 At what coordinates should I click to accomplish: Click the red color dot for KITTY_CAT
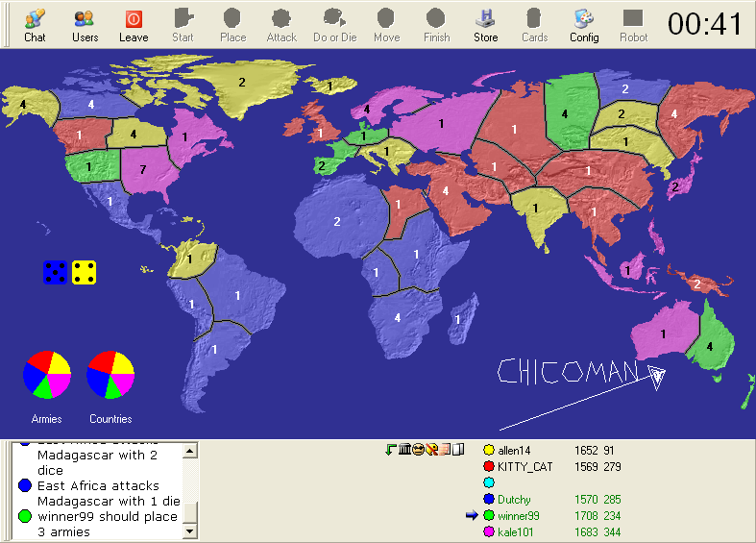click(489, 467)
